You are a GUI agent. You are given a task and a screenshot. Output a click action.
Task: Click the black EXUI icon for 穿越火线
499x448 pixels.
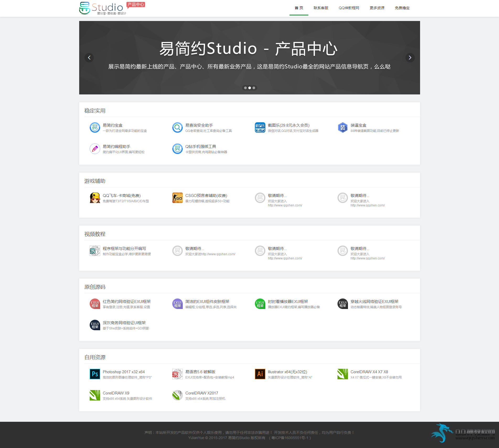pyautogui.click(x=343, y=304)
